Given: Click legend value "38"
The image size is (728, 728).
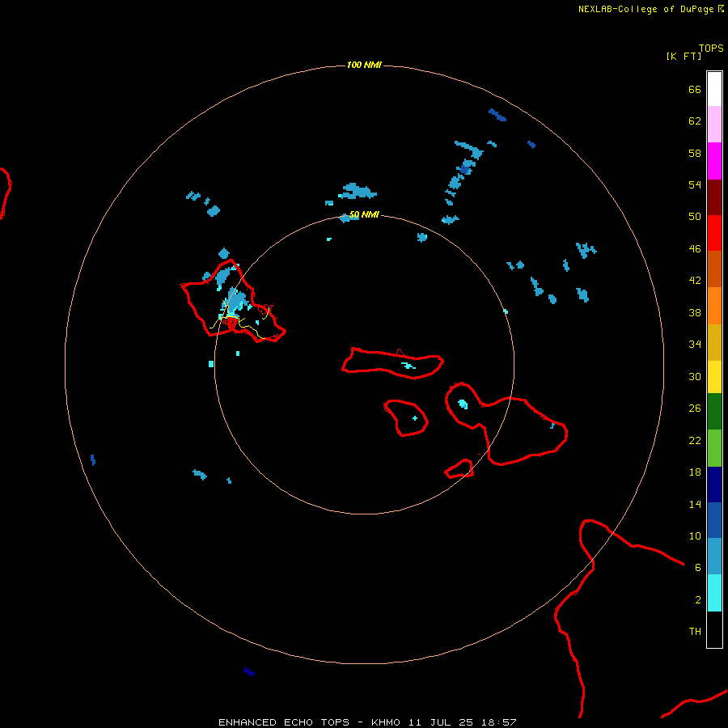Looking at the screenshot, I should [x=695, y=313].
